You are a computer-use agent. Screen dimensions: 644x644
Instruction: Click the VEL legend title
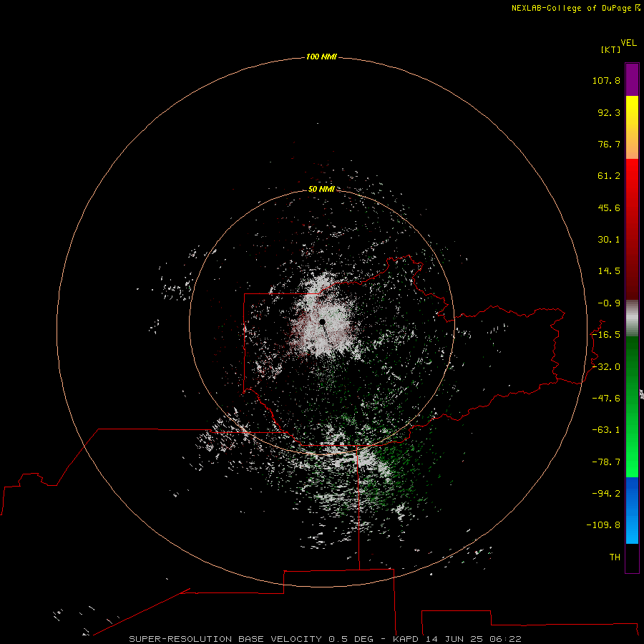point(628,43)
